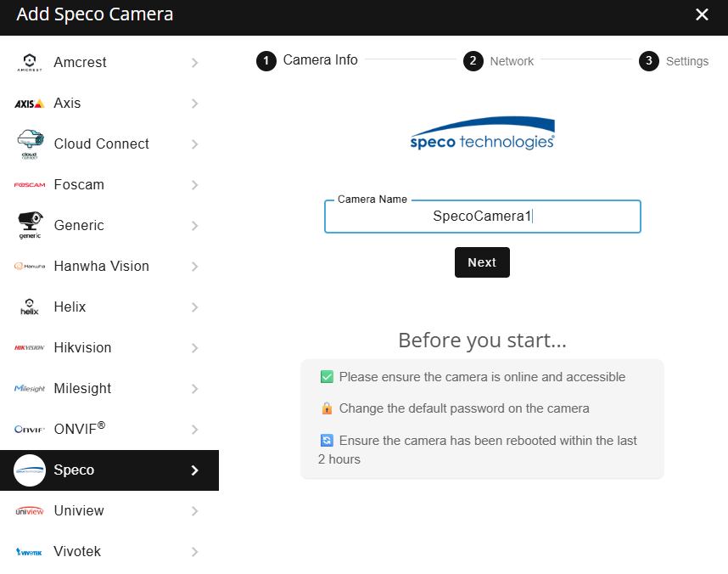Pick Generic from the brand list

pos(109,225)
